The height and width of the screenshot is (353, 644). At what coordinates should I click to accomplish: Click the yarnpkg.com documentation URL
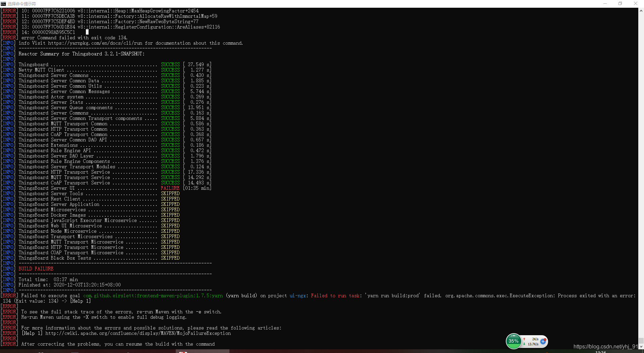click(96, 43)
